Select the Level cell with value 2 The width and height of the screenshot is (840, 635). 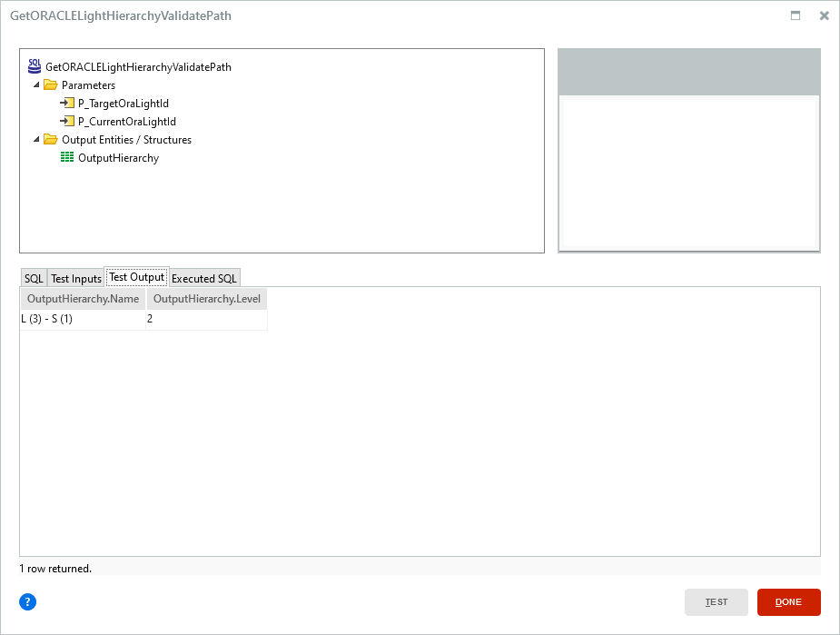(207, 319)
